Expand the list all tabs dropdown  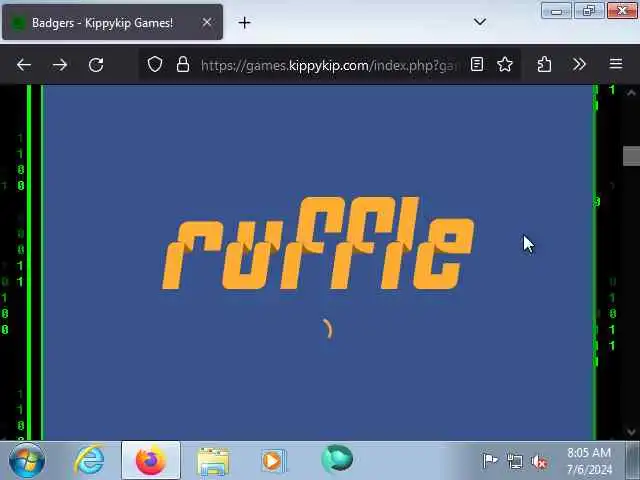[x=480, y=21]
